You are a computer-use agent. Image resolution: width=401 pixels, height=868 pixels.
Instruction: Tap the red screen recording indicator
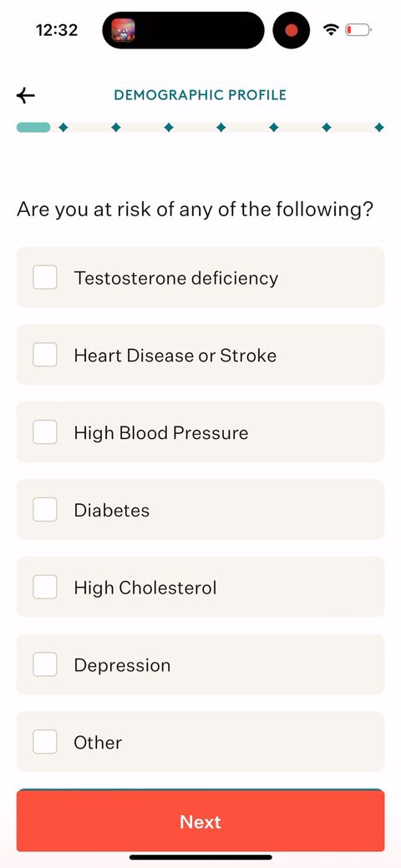point(292,30)
